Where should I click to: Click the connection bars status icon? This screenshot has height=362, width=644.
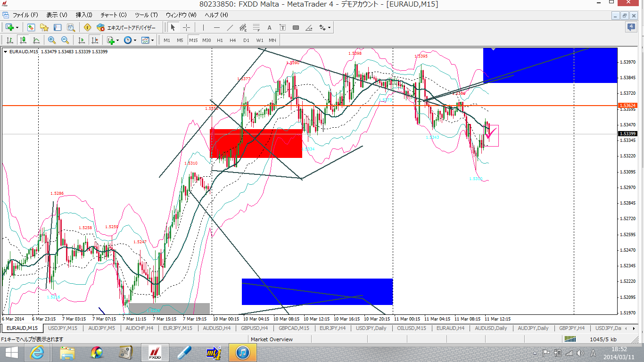[570, 339]
